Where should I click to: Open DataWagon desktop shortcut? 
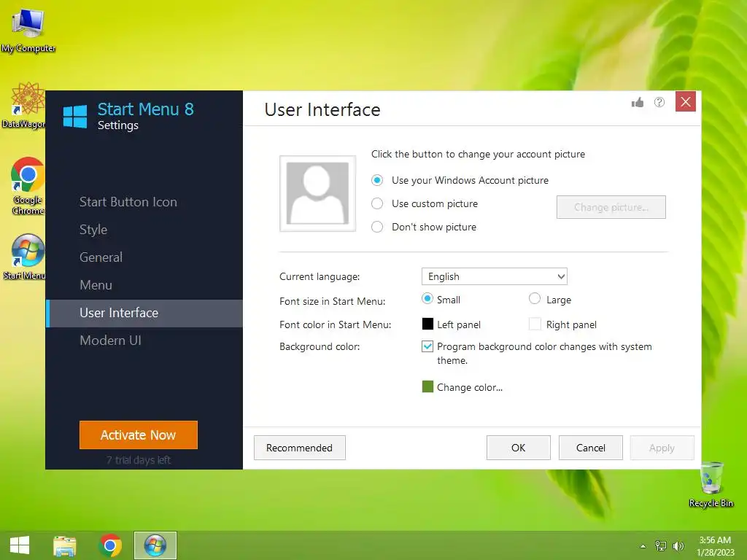click(x=24, y=106)
